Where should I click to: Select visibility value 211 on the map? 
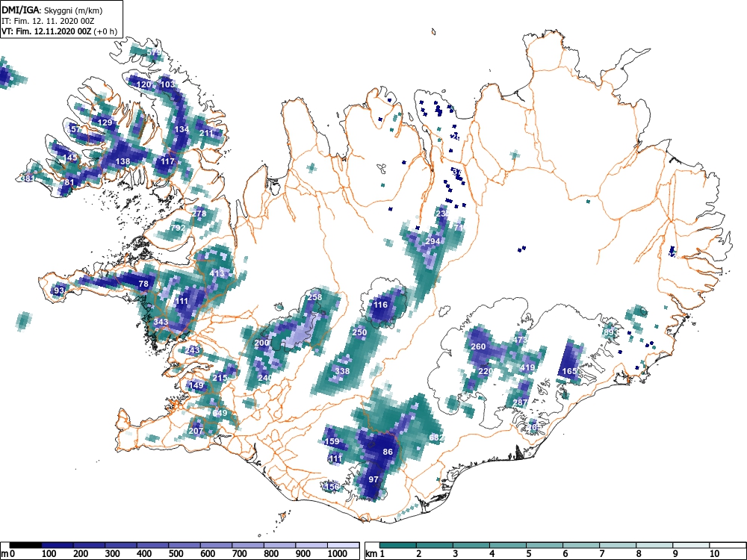(206, 134)
